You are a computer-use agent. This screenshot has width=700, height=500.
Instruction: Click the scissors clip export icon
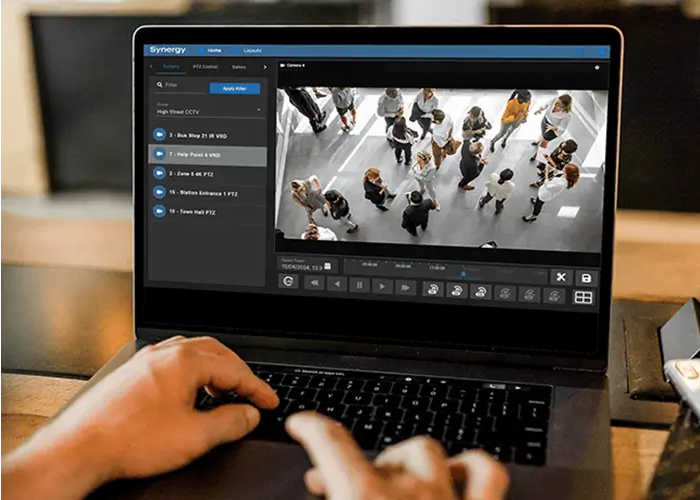click(x=561, y=277)
